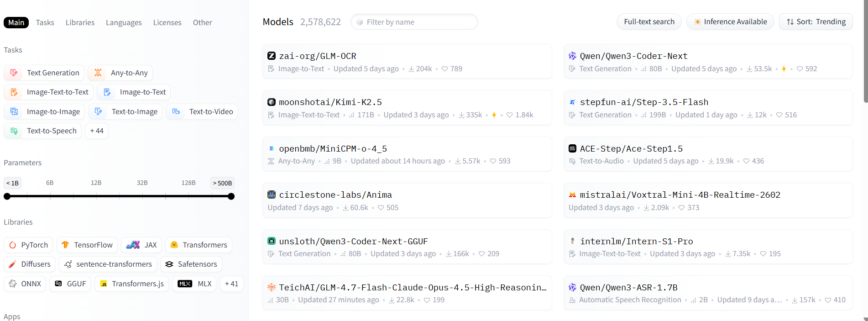Click the stepfun-ai avatar icon
Viewport: 868px width, 321px height.
[x=572, y=102]
